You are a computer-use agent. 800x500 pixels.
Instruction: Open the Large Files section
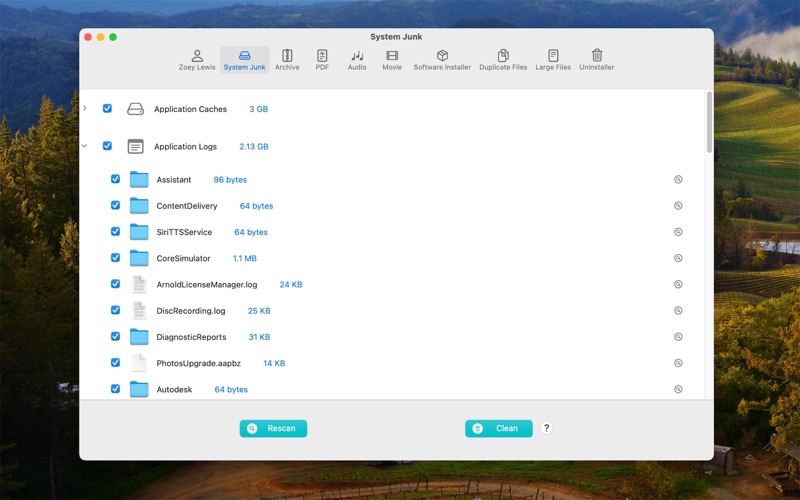[553, 60]
